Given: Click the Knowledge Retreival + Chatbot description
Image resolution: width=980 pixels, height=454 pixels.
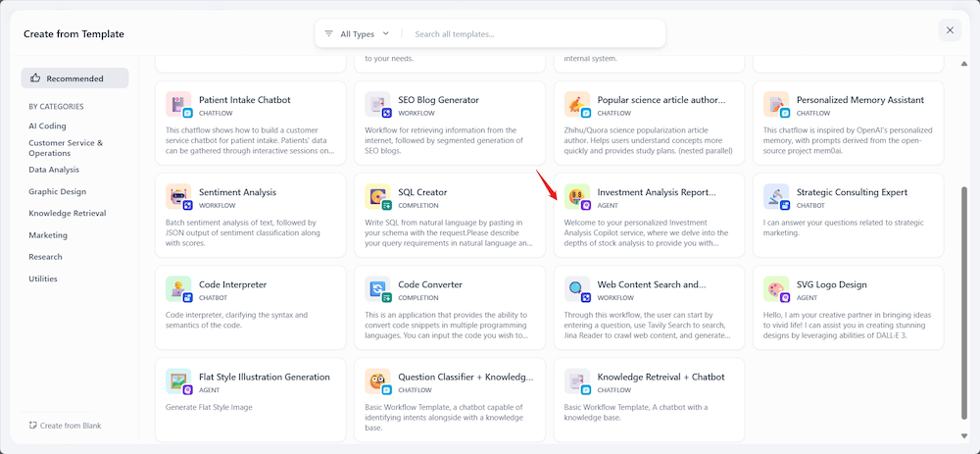Looking at the screenshot, I should point(636,412).
